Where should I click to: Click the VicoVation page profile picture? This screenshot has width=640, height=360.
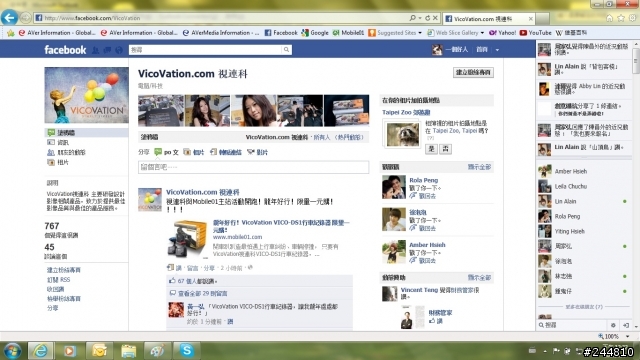pyautogui.click(x=86, y=95)
